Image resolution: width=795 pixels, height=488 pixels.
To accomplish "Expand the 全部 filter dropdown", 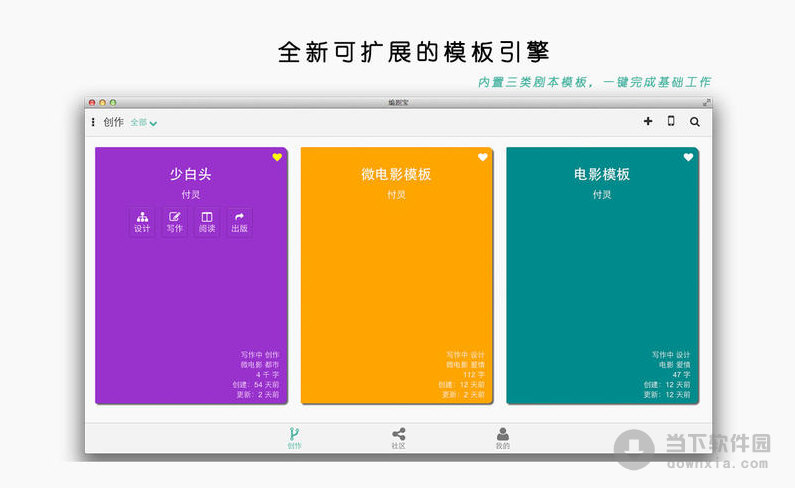I will (x=144, y=123).
